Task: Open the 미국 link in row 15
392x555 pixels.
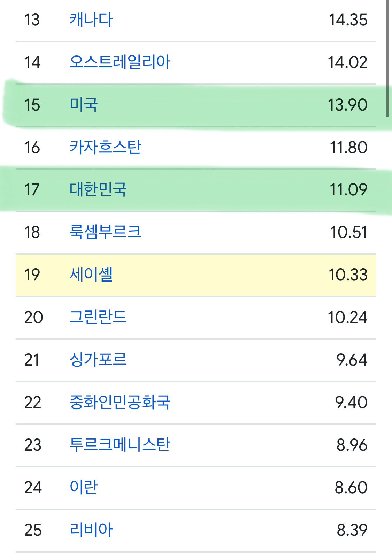Action: [84, 105]
